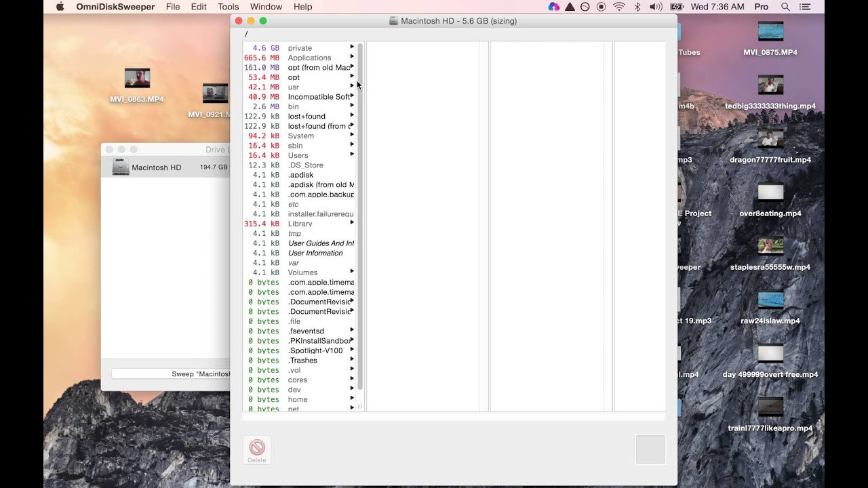Select the var row
Viewport: 868px width, 488px height.
[299, 262]
